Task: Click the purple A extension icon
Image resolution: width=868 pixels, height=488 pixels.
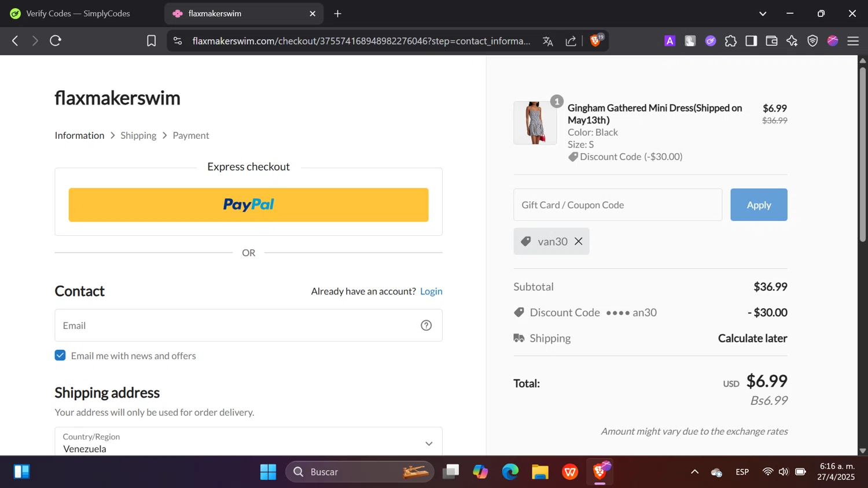Action: (670, 40)
